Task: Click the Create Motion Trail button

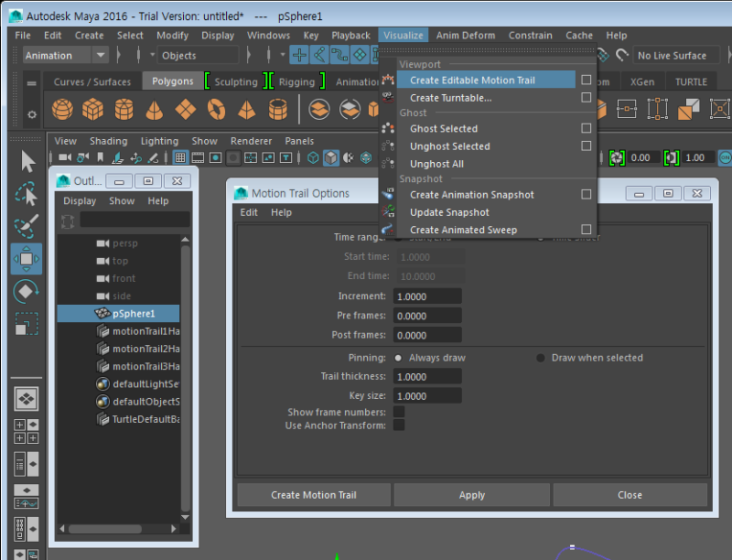Action: pos(314,495)
